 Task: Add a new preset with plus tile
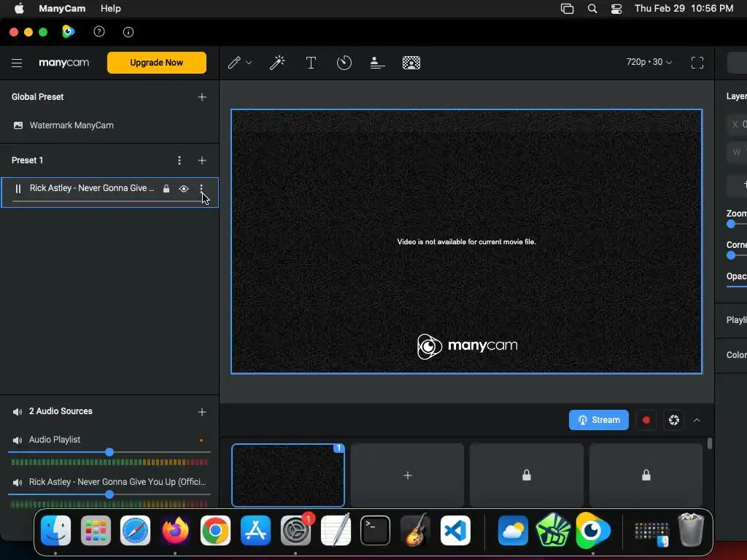[407, 475]
